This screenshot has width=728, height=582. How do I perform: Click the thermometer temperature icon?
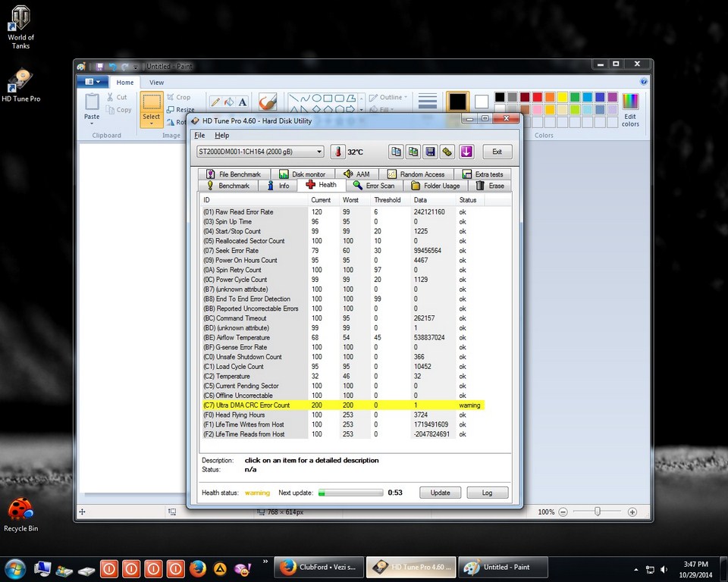coord(337,152)
